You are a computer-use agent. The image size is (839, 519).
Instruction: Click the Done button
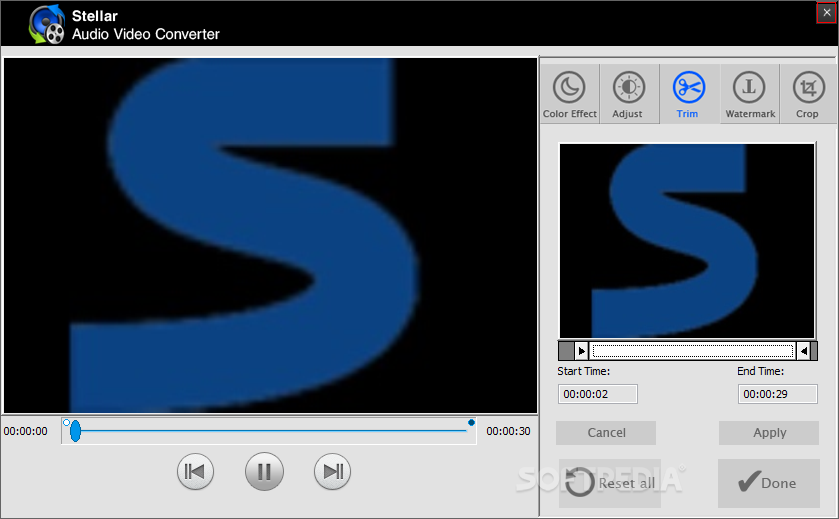[x=768, y=483]
